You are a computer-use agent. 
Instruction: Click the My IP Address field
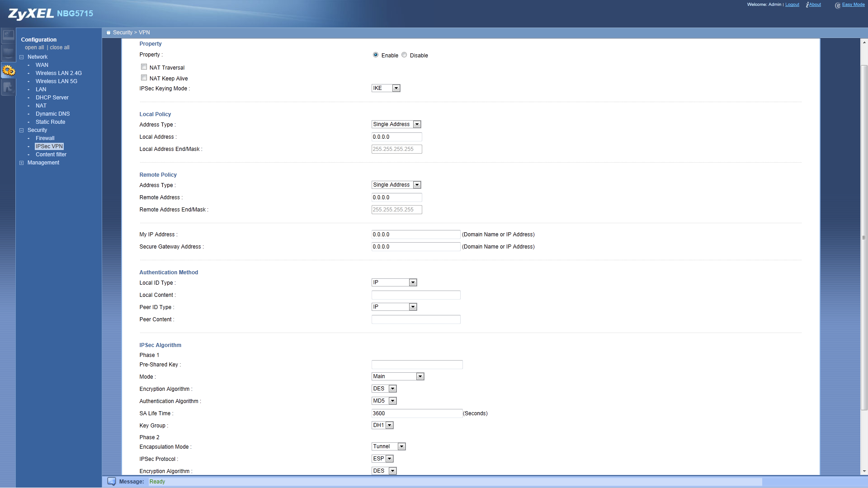click(416, 235)
